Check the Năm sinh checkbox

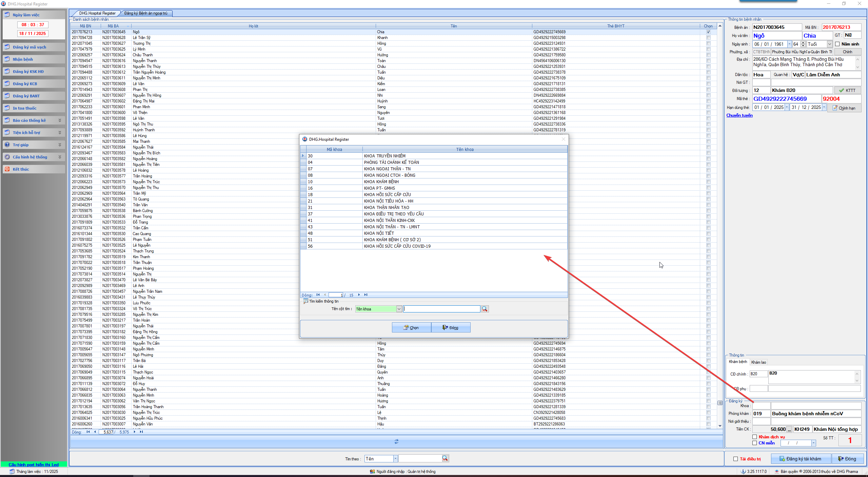coord(837,44)
